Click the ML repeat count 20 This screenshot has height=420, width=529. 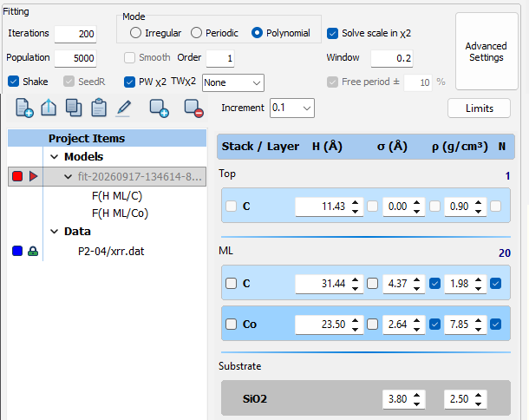pyautogui.click(x=505, y=253)
